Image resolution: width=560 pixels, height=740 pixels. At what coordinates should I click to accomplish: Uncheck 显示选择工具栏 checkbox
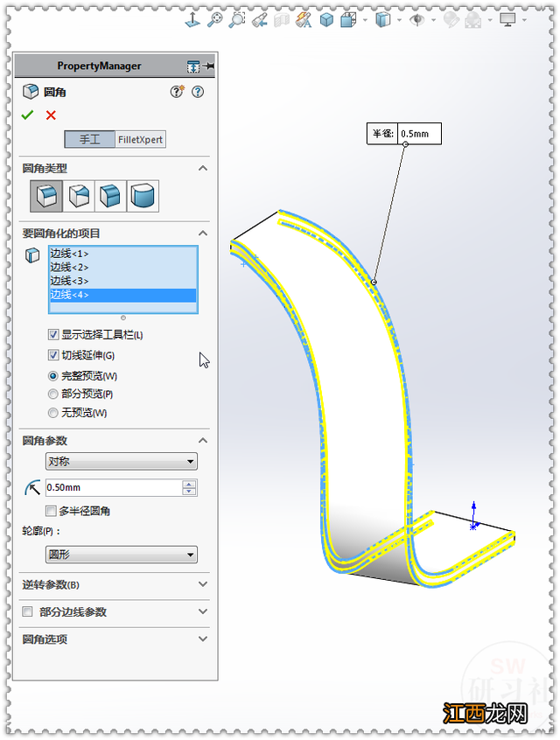tap(53, 335)
